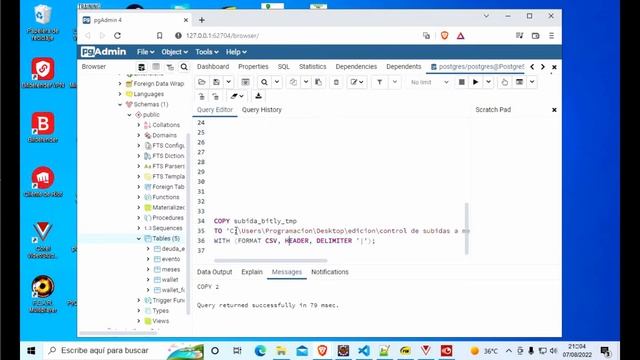Viewport: 640px width, 360px height.
Task: Show next tabs with right arrow
Action: pos(542,67)
